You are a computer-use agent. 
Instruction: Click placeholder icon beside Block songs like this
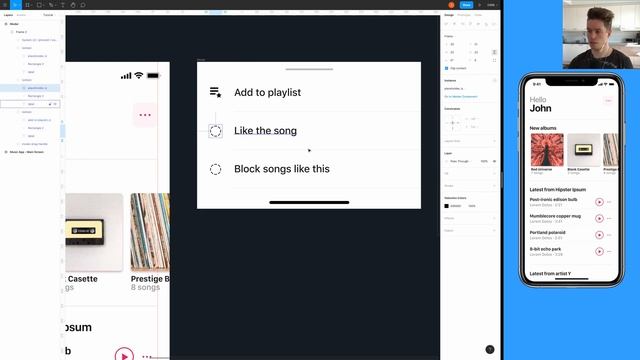pos(216,169)
